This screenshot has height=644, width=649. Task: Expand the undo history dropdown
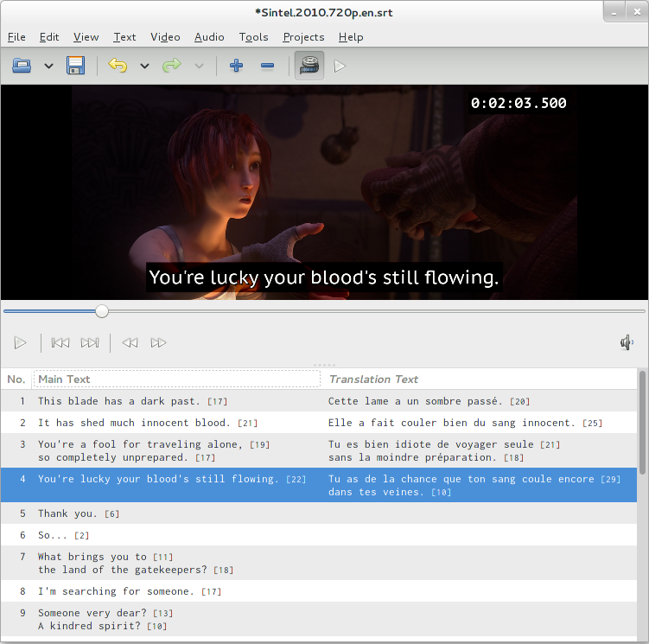(x=144, y=66)
